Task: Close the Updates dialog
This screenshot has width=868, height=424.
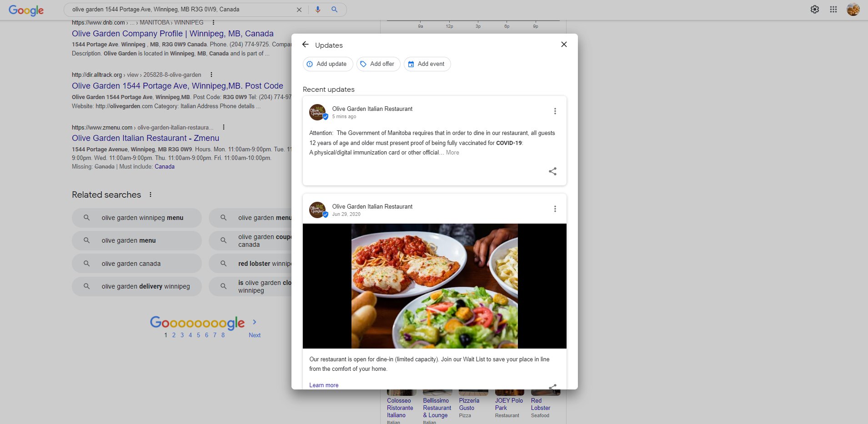Action: 564,45
